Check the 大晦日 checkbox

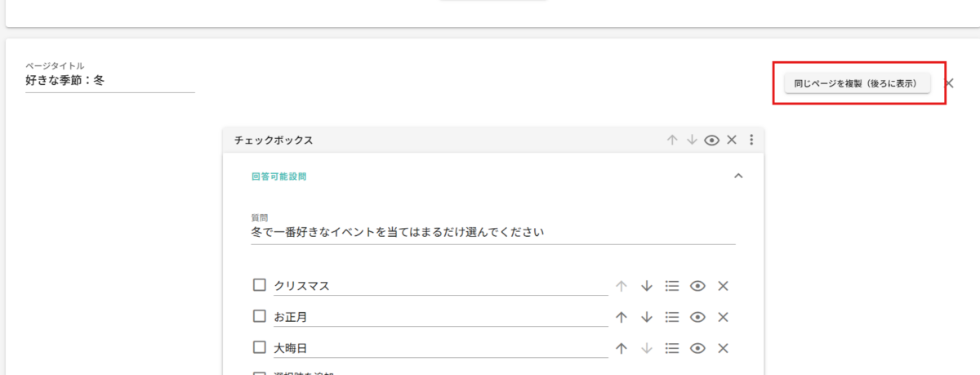[260, 347]
